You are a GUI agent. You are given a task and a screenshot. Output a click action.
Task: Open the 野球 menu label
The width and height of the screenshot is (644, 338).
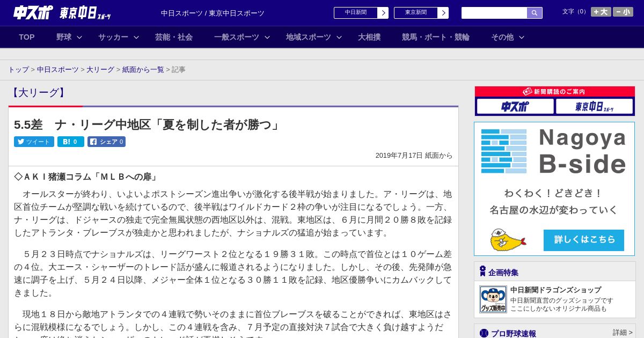pyautogui.click(x=64, y=37)
